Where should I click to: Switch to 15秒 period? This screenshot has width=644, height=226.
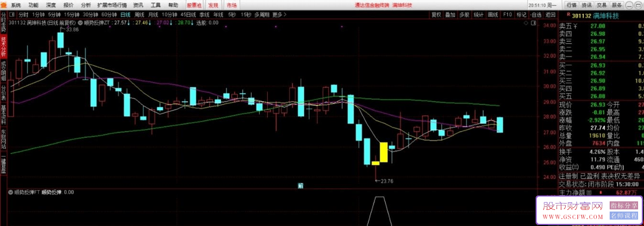(x=246, y=14)
